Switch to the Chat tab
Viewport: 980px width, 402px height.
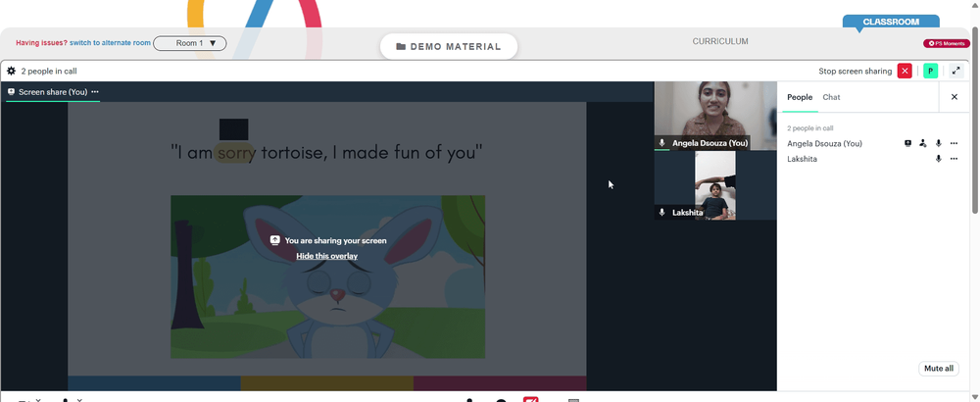pos(831,97)
